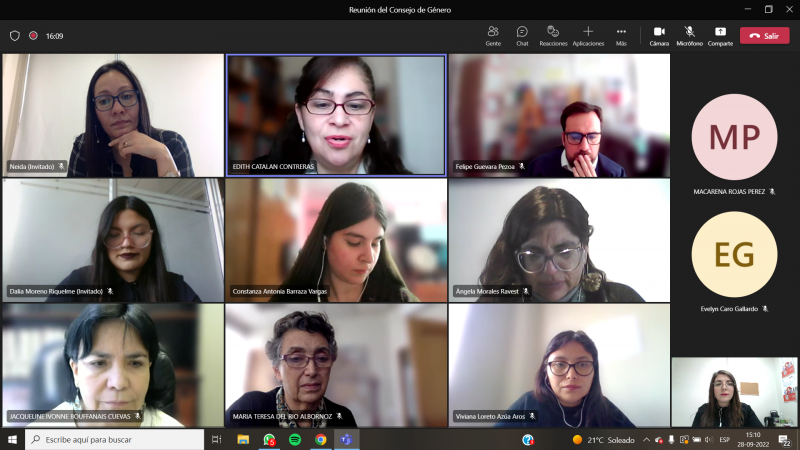
Task: Select Macarena Rojas Perez MP avatar
Action: [x=734, y=137]
